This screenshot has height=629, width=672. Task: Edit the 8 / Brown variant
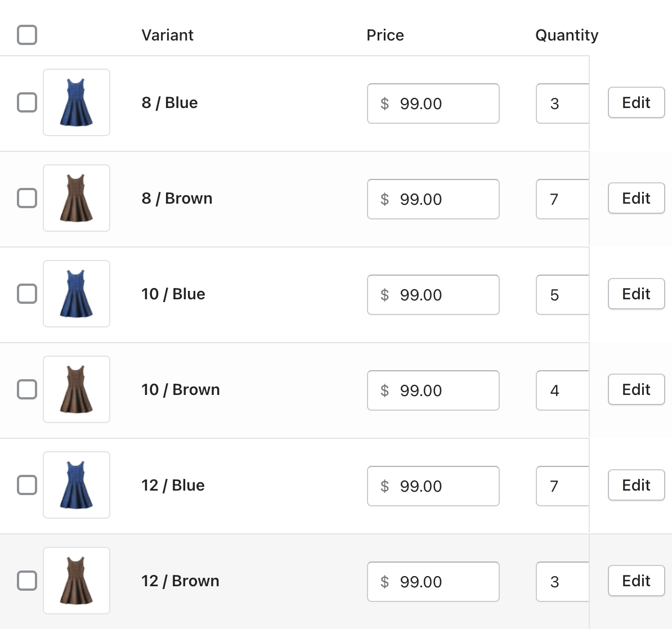(636, 198)
